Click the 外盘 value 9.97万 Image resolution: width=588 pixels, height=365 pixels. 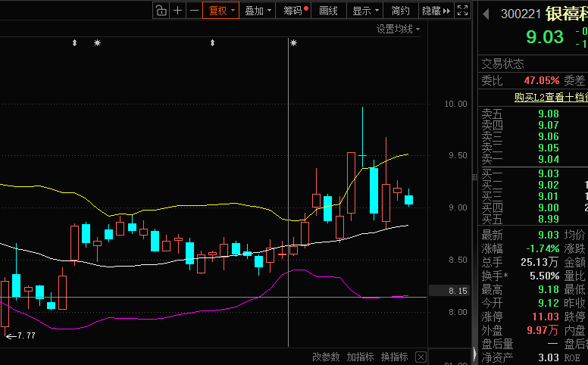pos(543,330)
